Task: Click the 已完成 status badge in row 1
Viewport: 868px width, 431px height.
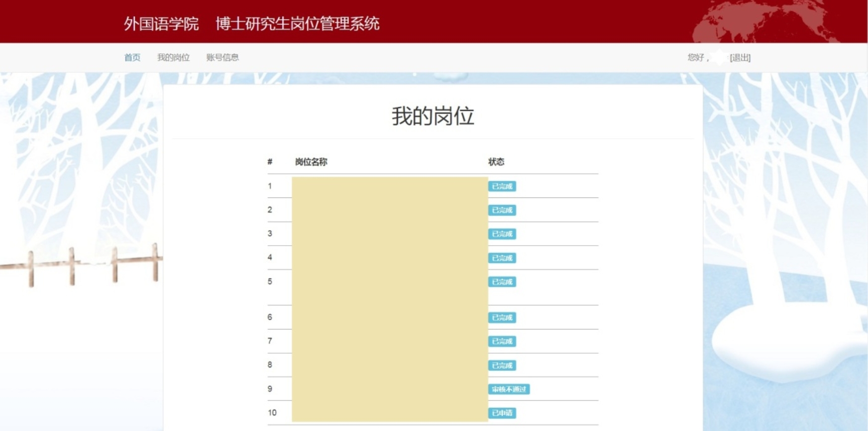Action: [502, 186]
